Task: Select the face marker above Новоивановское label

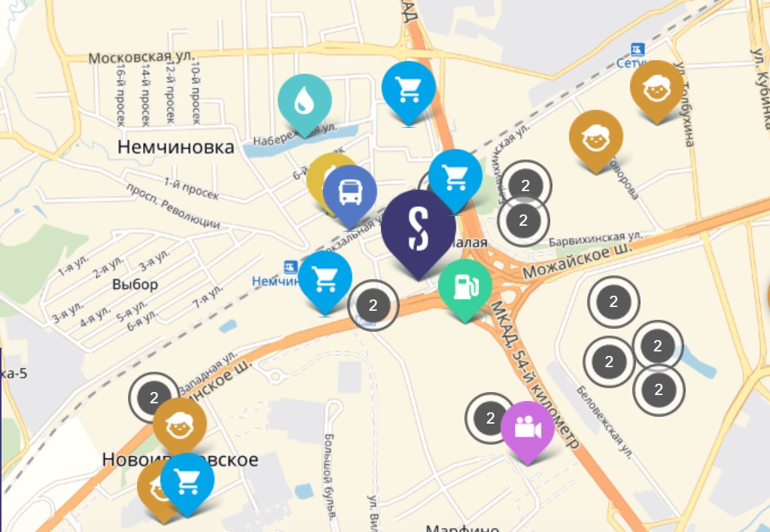Action: pyautogui.click(x=180, y=424)
